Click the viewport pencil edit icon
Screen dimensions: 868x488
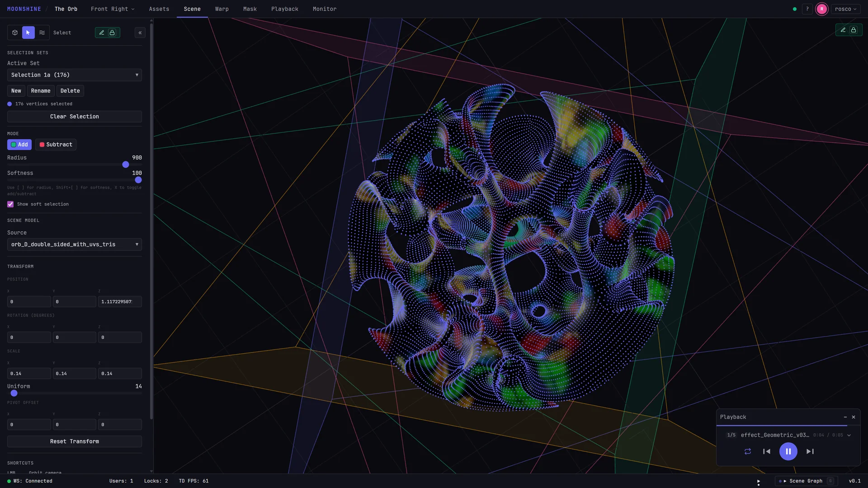pyautogui.click(x=843, y=30)
